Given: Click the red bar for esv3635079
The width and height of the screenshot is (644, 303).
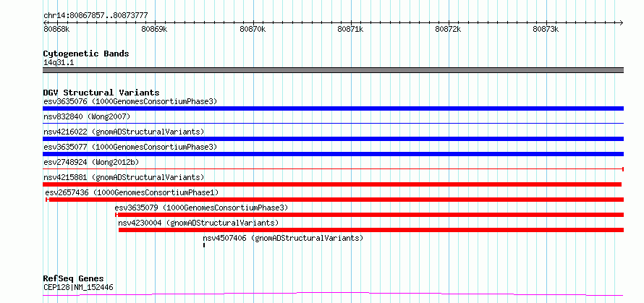Looking at the screenshot, I should tap(370, 215).
